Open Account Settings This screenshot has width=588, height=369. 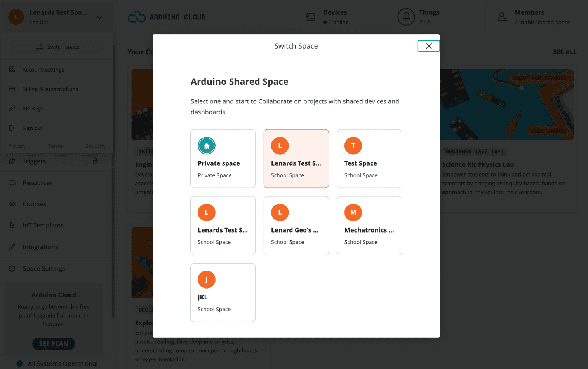tap(43, 70)
